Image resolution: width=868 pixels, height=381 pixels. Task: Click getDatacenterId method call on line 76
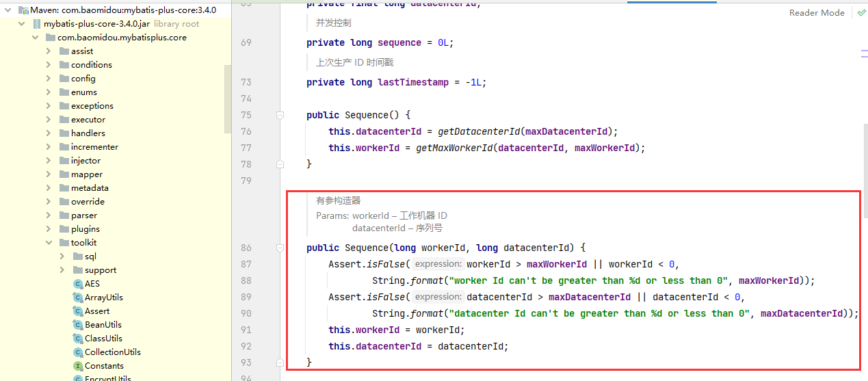[478, 131]
